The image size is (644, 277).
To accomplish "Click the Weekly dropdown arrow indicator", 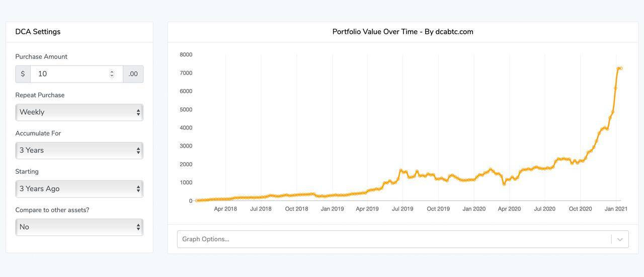I will point(138,112).
